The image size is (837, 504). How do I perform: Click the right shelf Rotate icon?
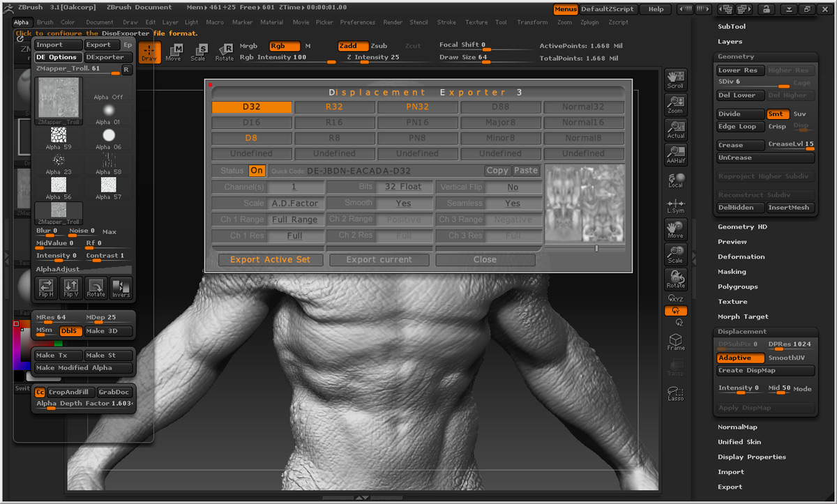click(x=675, y=280)
